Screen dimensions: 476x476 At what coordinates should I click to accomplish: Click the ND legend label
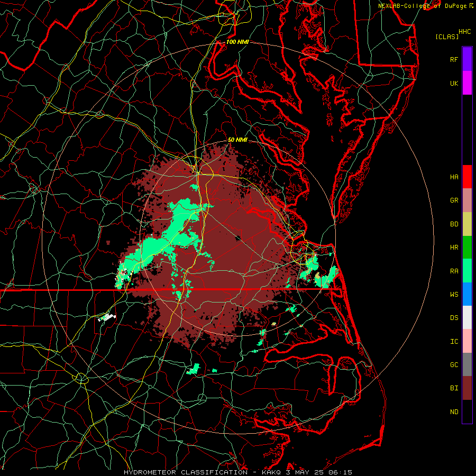click(454, 411)
